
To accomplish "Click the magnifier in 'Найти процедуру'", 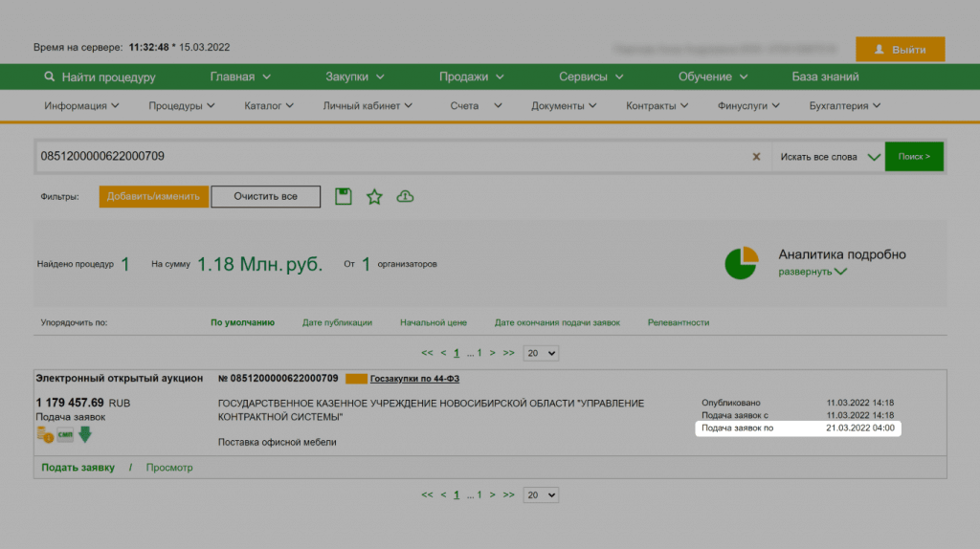I will click(x=50, y=77).
